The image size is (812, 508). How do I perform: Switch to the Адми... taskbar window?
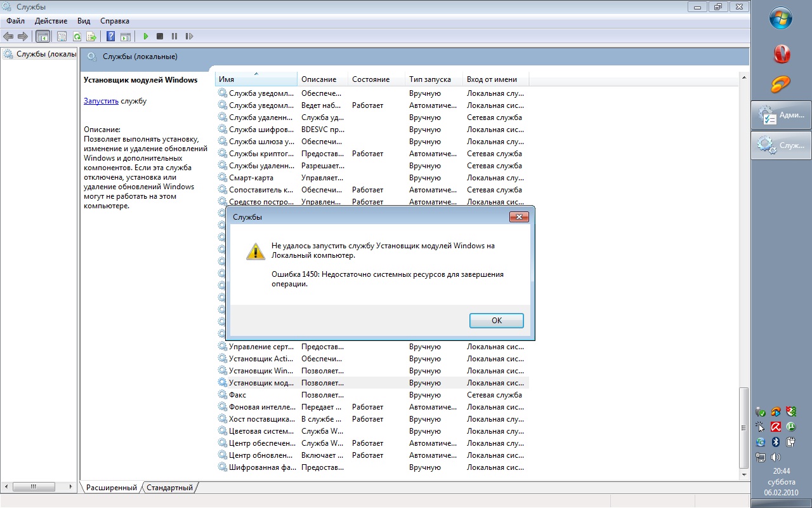[782, 115]
